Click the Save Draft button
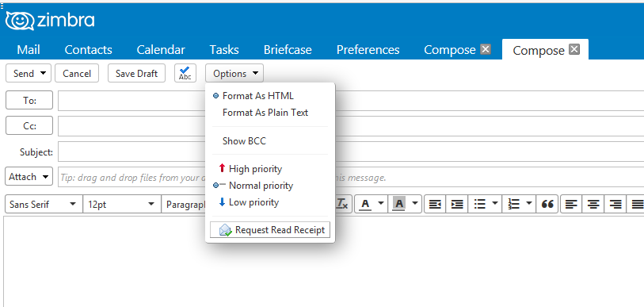Viewport: 644px width, 307px height. click(x=136, y=73)
